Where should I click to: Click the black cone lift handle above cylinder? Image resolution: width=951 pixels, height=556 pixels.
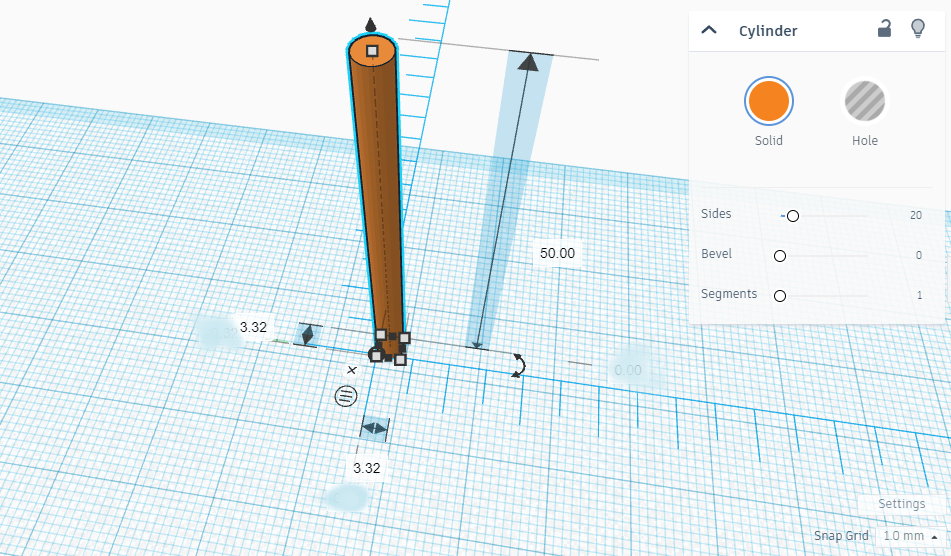371,25
